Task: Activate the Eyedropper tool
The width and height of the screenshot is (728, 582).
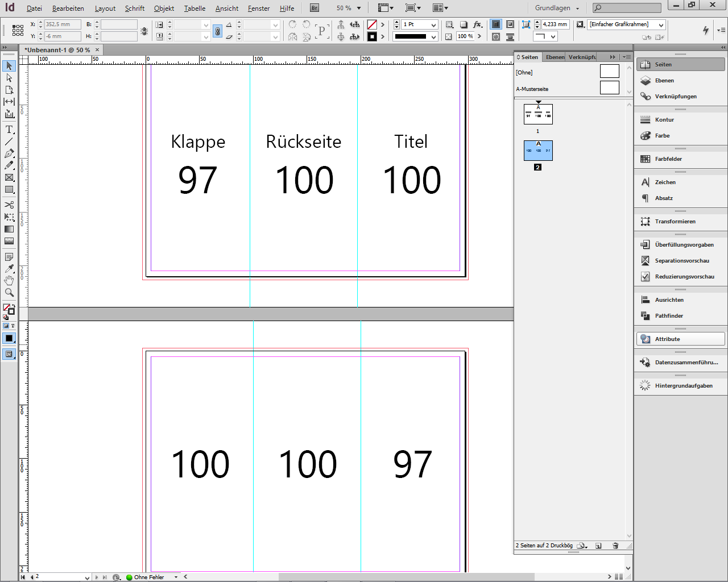Action: [x=9, y=268]
